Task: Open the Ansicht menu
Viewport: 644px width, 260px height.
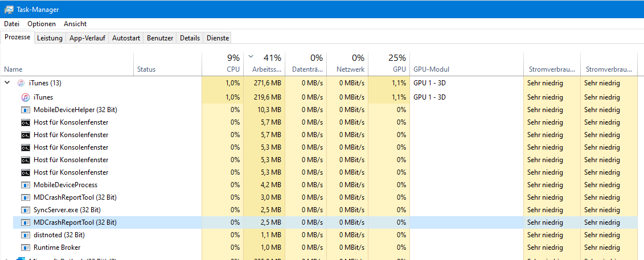Action: click(75, 24)
